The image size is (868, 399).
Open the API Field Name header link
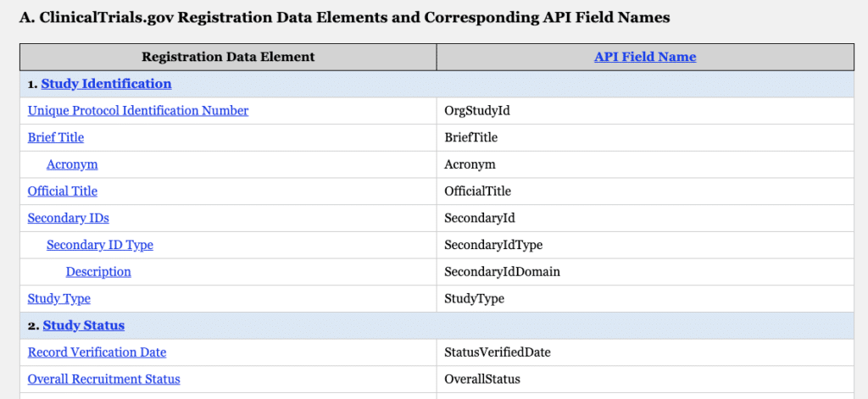[645, 57]
